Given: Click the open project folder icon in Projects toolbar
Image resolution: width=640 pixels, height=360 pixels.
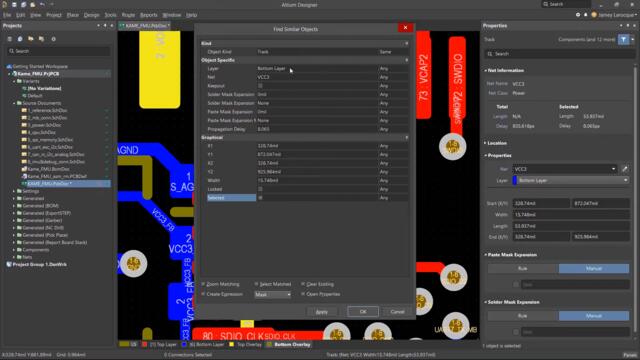Looking at the screenshot, I should [31, 39].
